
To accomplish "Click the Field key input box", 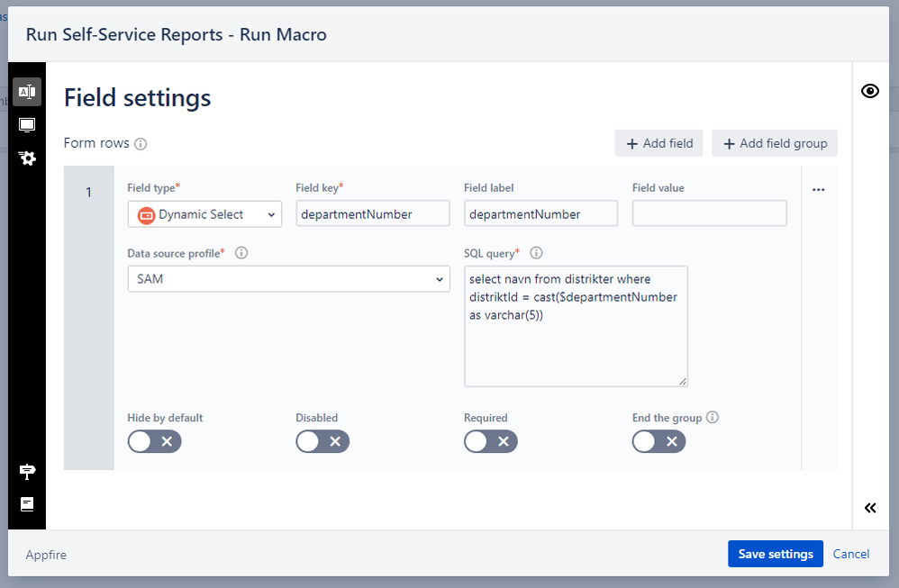I will click(373, 213).
